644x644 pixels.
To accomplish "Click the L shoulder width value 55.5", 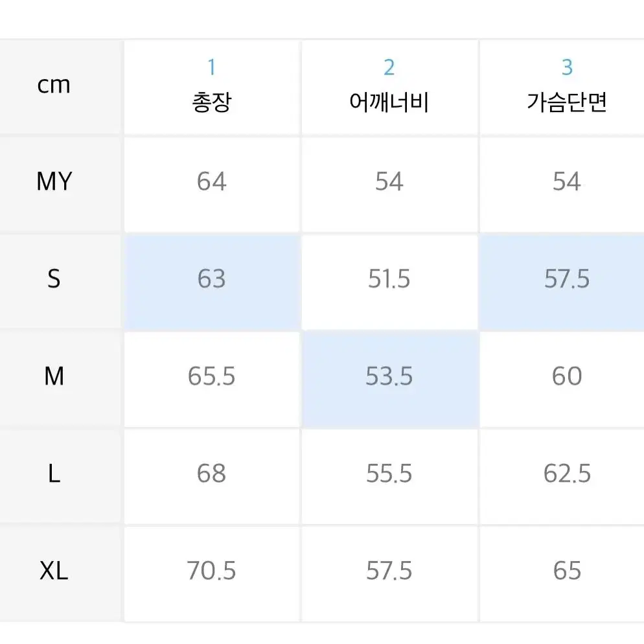I will coord(389,473).
